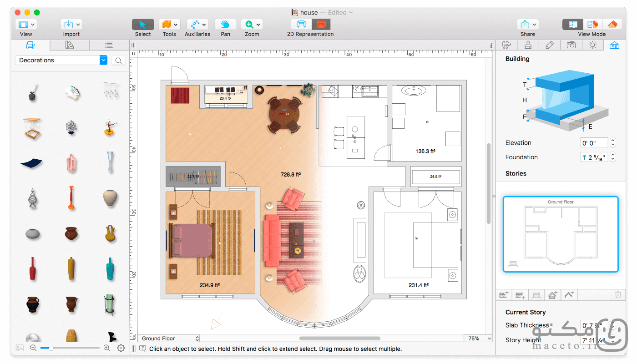Click the add house with roof story button
637x364 pixels.
click(553, 295)
